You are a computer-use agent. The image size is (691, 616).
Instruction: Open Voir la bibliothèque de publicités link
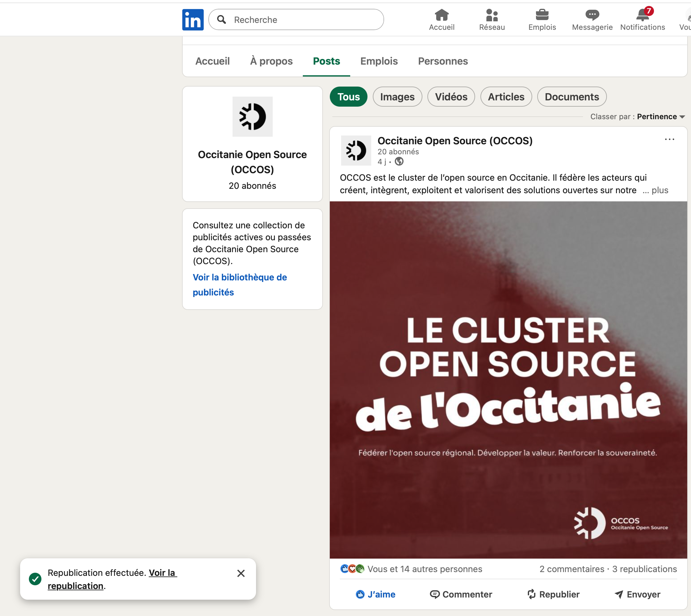[240, 285]
